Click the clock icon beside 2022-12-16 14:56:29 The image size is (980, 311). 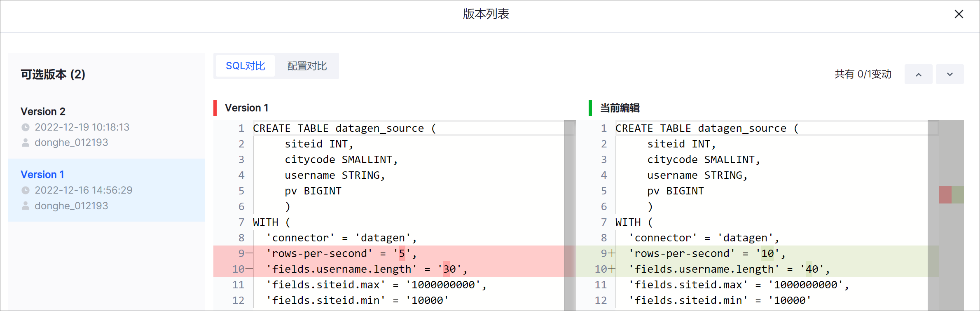[26, 190]
